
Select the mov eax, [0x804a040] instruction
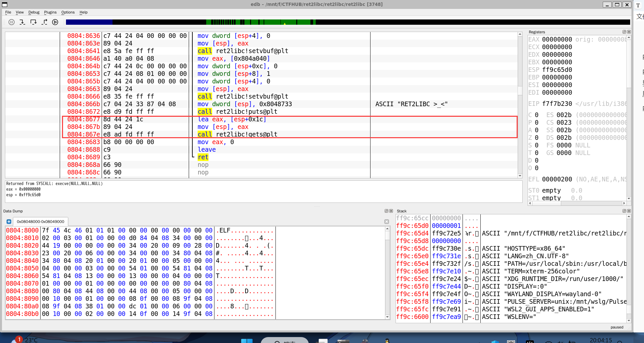234,58
